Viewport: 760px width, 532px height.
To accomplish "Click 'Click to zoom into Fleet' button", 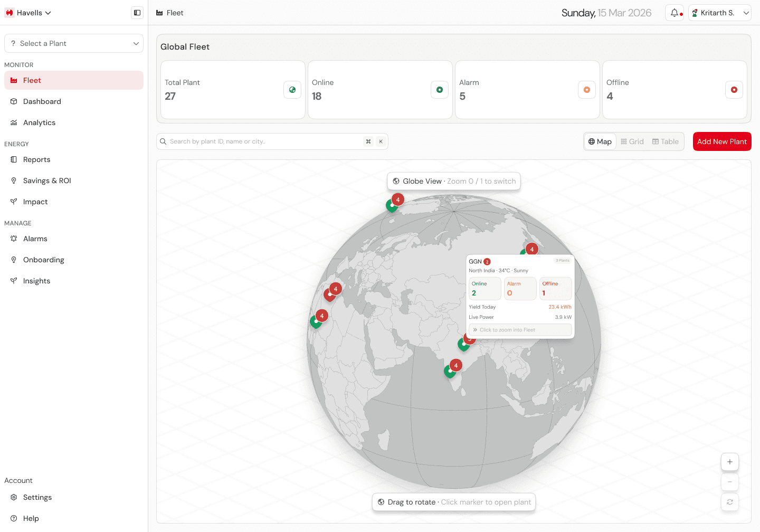I will tap(520, 330).
